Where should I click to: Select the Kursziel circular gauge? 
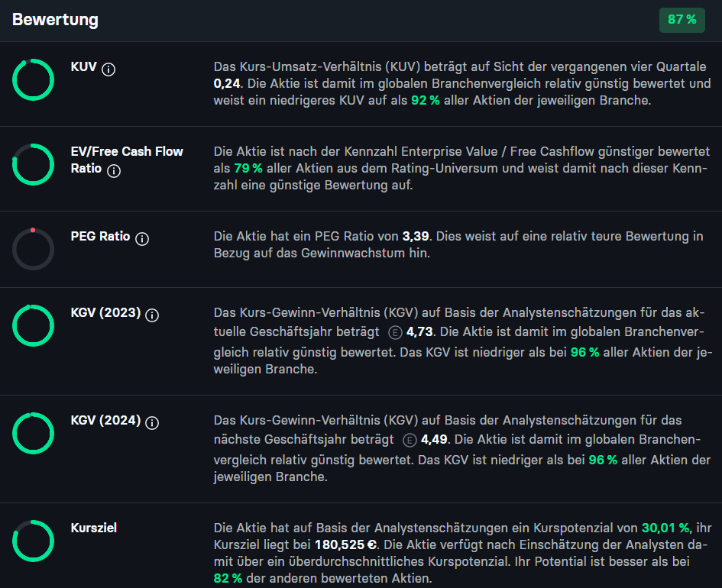point(33,541)
